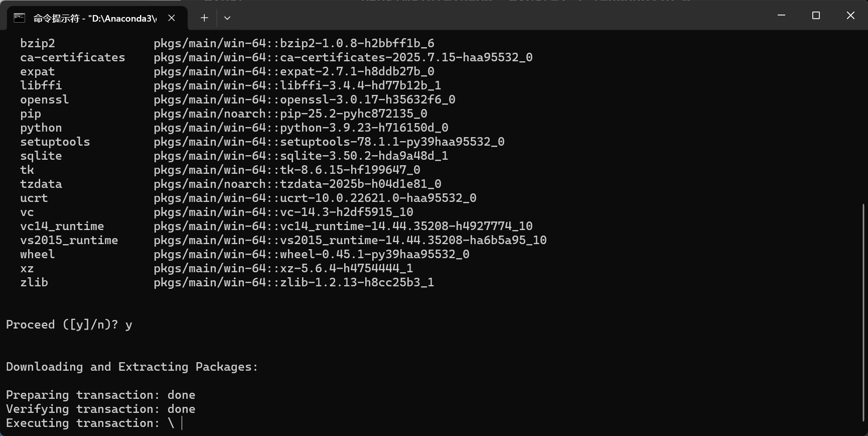Click the ca-certificates package name
Screen dimensions: 868x436
[73, 57]
